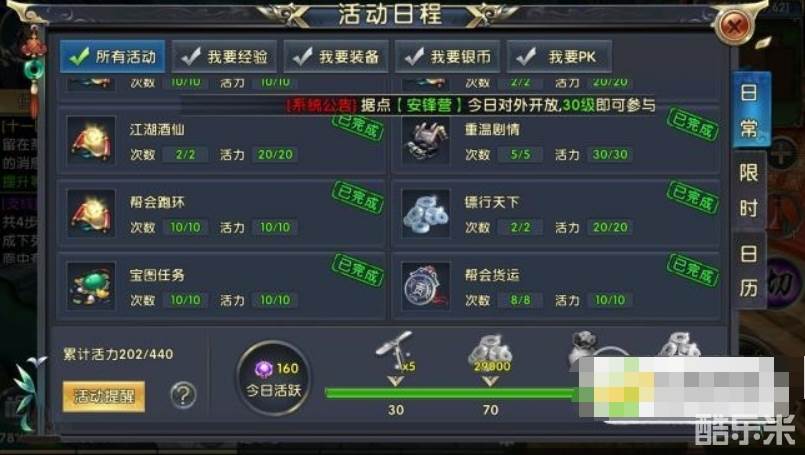Select the 帮会货运 medallion icon
This screenshot has height=455, width=805.
(x=426, y=286)
